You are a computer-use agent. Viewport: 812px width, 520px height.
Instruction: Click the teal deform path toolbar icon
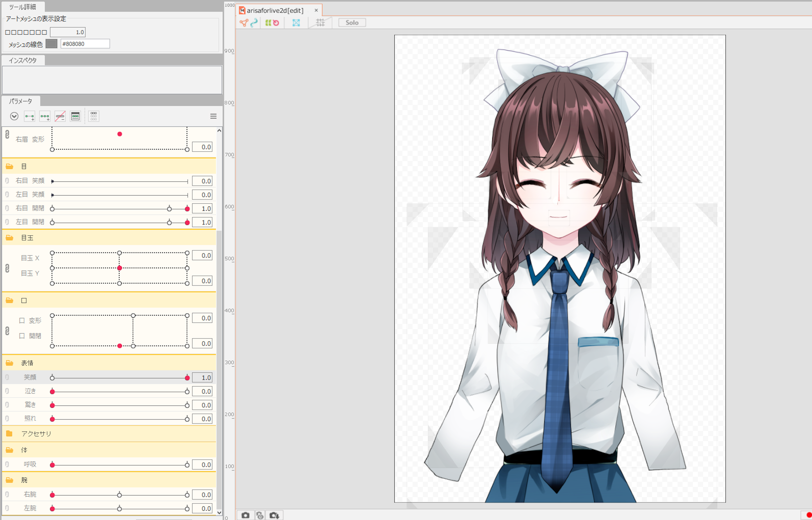[254, 23]
